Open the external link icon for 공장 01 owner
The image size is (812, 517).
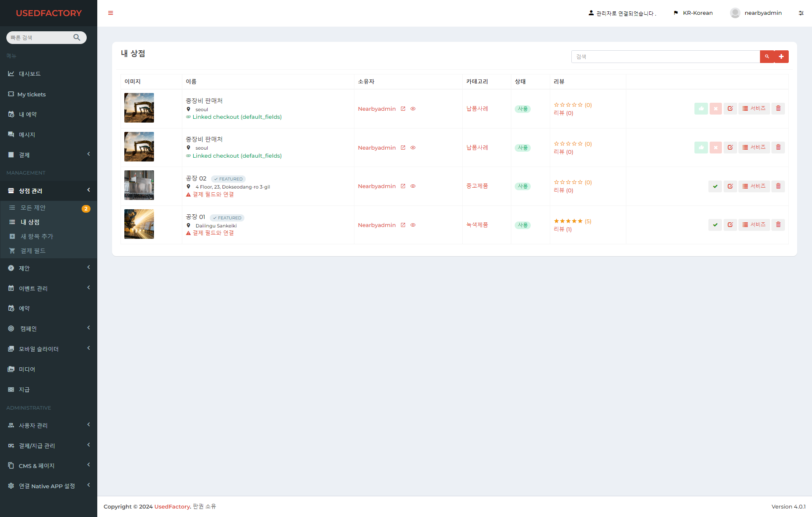pyautogui.click(x=403, y=225)
